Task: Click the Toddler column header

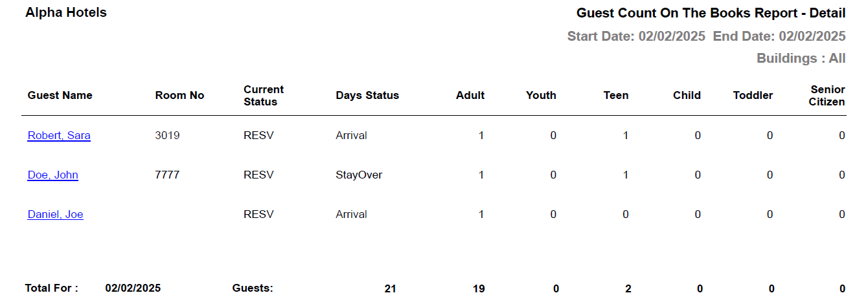Action: pos(753,96)
